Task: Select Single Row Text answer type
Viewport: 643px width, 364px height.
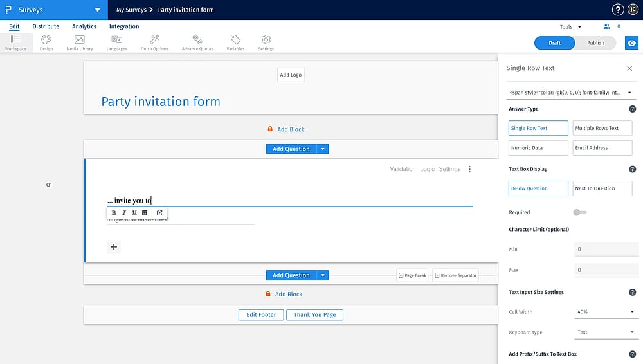Action: (538, 128)
